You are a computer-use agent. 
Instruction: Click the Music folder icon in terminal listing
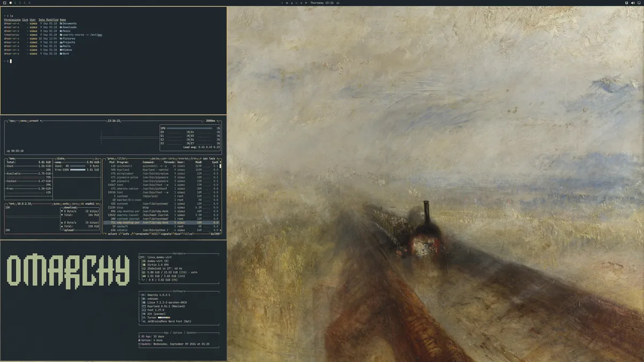click(x=61, y=31)
